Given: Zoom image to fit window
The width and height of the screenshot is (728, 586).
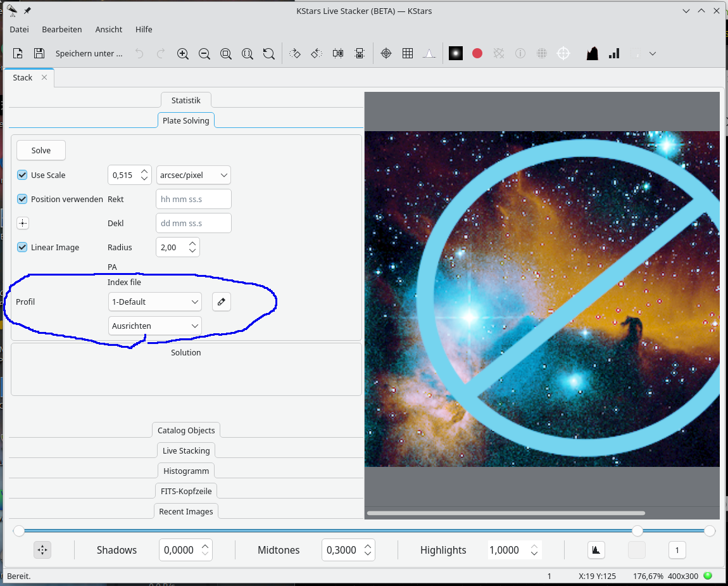Looking at the screenshot, I should click(225, 53).
